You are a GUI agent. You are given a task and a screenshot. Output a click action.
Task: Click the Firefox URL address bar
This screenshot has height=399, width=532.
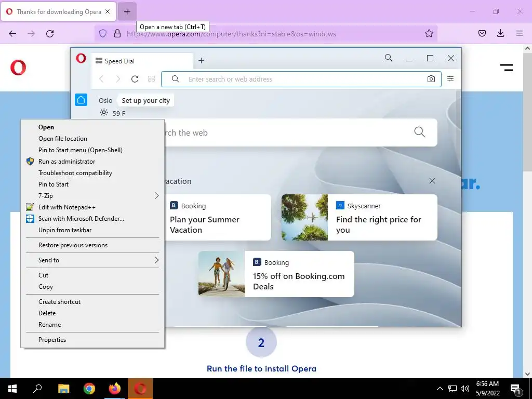[265, 34]
